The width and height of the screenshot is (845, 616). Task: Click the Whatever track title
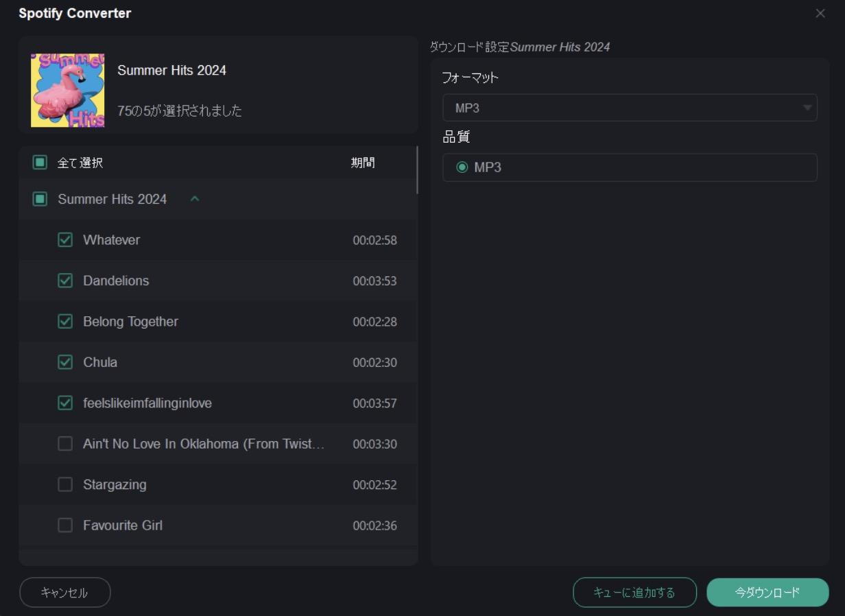112,240
